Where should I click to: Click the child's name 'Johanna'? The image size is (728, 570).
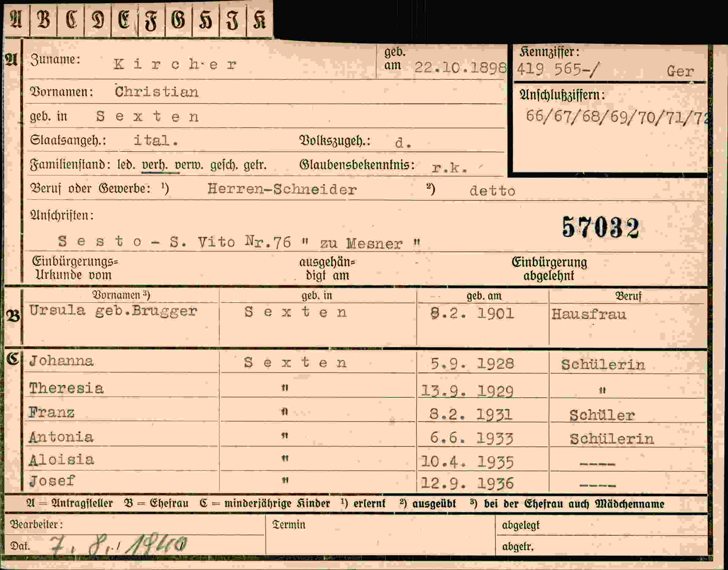click(x=61, y=361)
